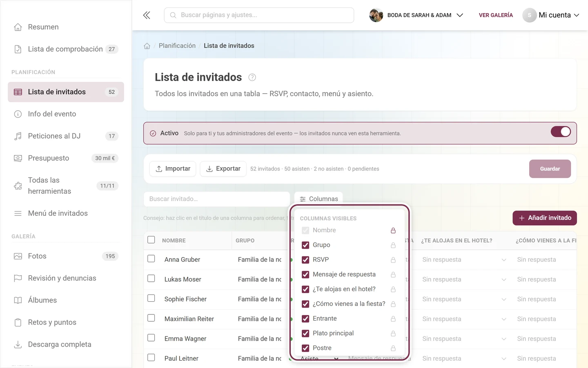Uncheck the Entrante column checkbox

pos(305,319)
